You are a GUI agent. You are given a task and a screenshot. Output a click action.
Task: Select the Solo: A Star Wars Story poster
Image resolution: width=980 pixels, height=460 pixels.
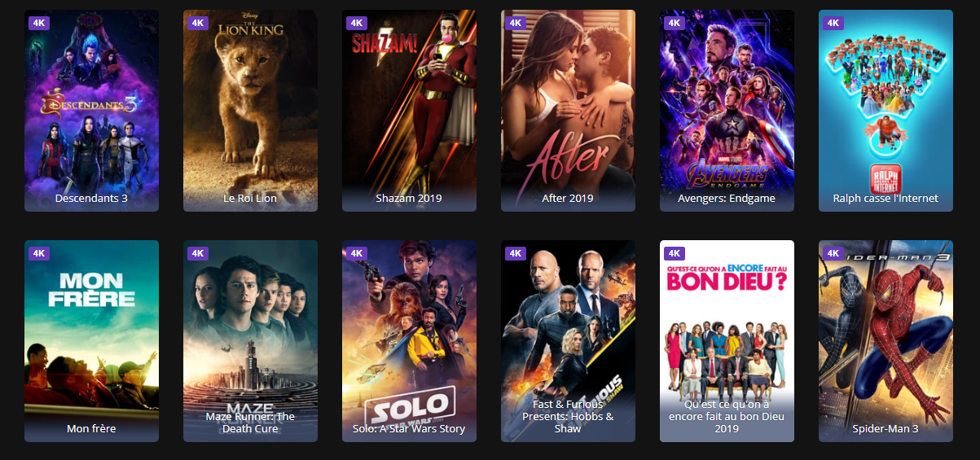(x=409, y=341)
